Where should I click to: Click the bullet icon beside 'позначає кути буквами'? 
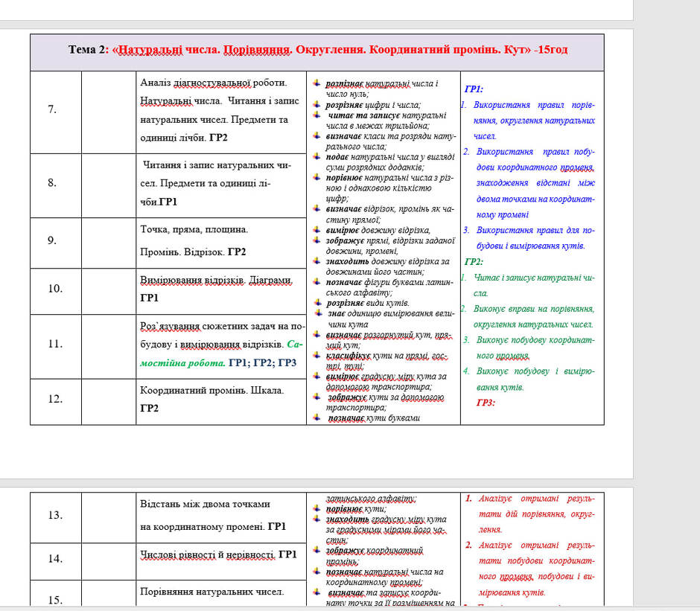316,418
